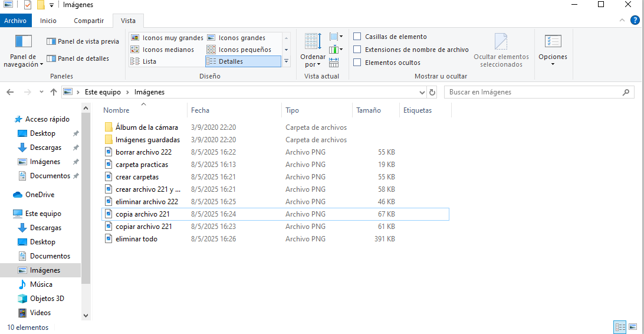Viewport: 644px width, 334px height.
Task: Click the Up arrow navigation icon
Action: 54,92
